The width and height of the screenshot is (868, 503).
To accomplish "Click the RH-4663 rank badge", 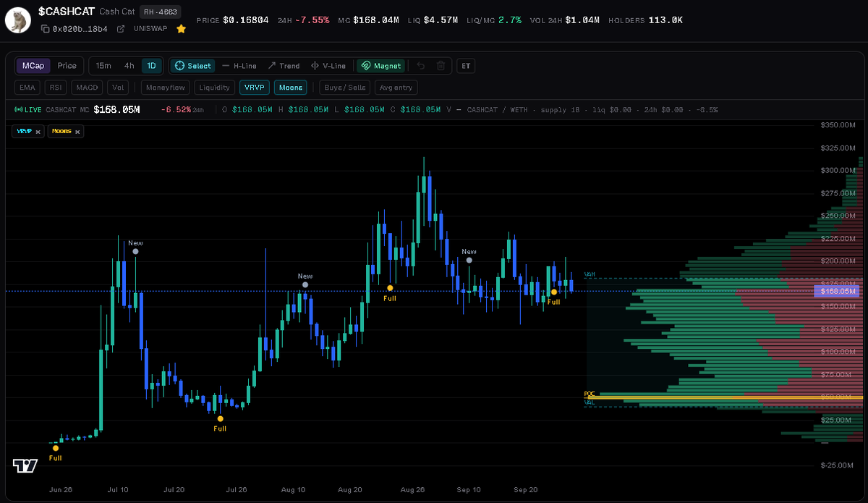I will click(161, 12).
